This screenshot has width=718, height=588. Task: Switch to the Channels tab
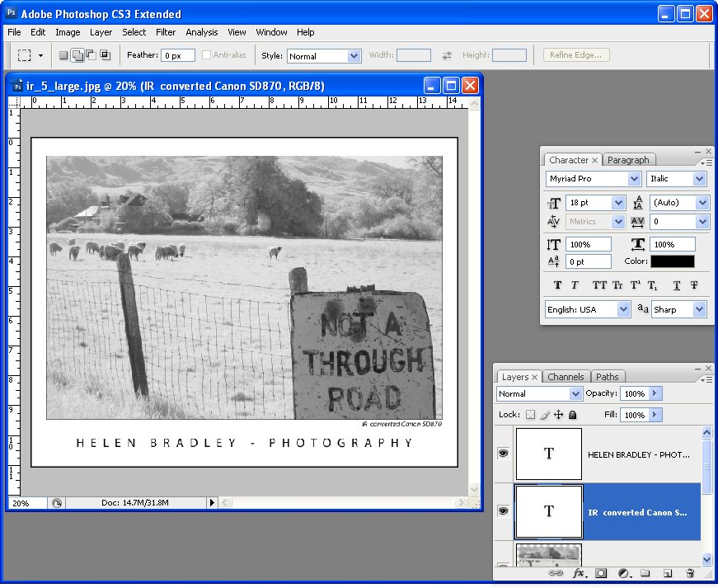(565, 377)
